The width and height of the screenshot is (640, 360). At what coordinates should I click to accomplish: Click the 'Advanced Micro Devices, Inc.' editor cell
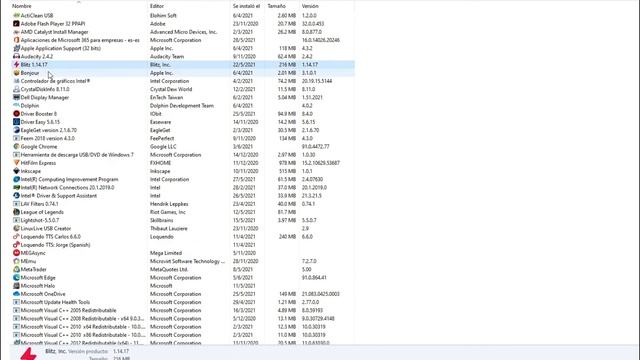(x=184, y=32)
